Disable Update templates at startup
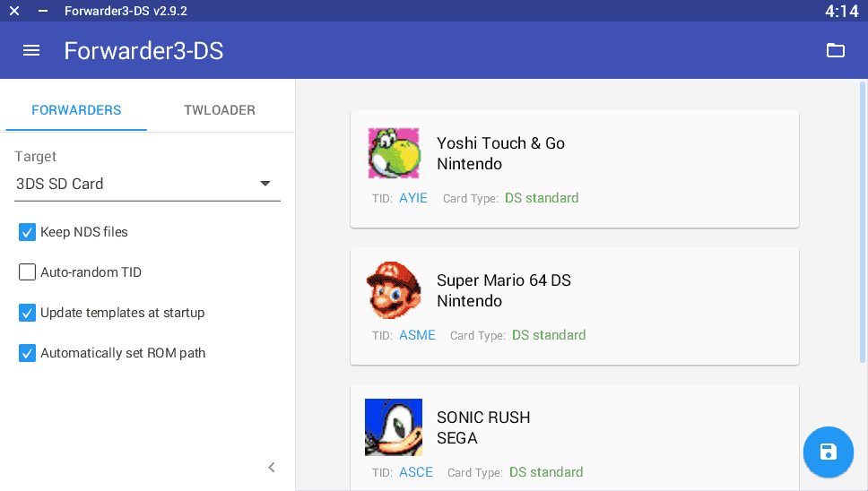Screen dimensions: 868x491 [27, 313]
